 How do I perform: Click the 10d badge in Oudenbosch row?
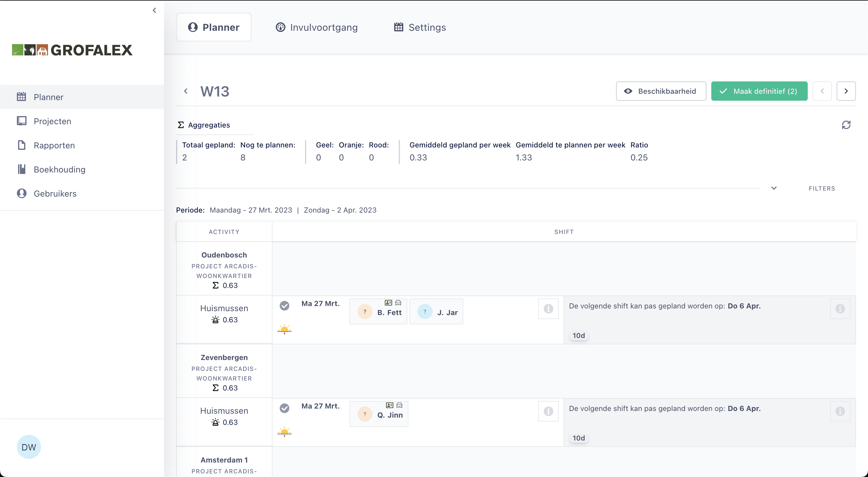[579, 335]
